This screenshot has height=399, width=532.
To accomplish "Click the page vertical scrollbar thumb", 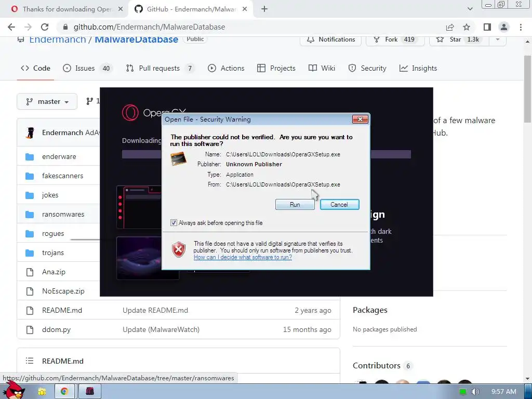I will click(527, 89).
